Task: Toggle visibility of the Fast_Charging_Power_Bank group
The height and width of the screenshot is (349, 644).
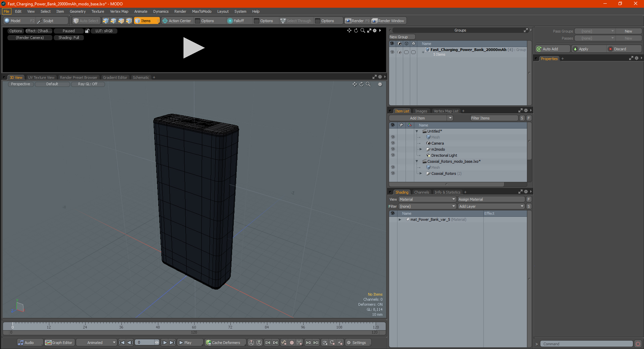Action: tap(392, 52)
